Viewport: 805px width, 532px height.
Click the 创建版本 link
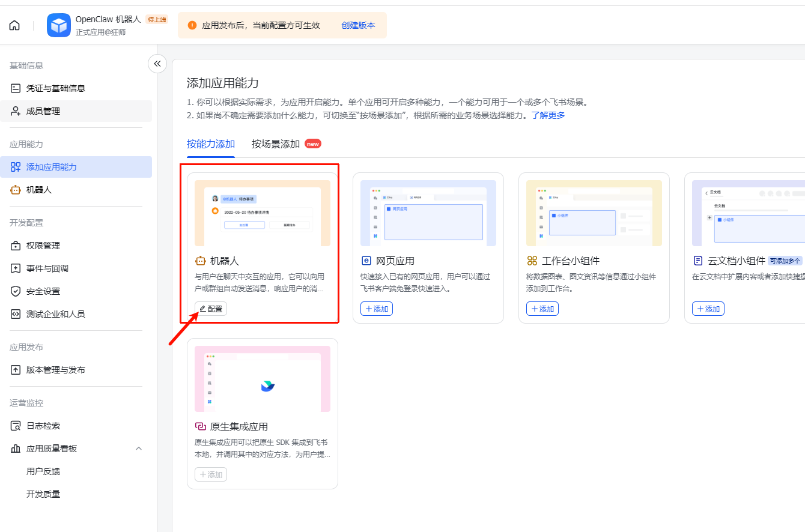click(x=358, y=25)
